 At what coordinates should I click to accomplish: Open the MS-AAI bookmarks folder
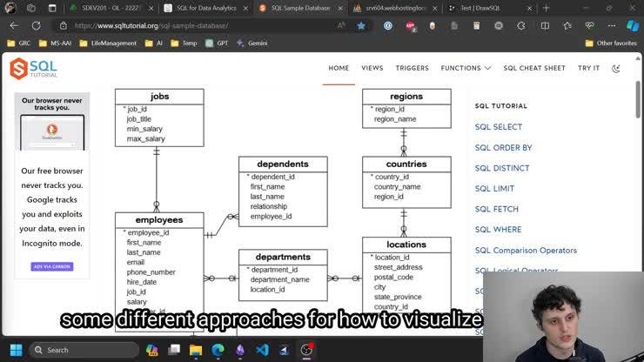click(x=55, y=44)
